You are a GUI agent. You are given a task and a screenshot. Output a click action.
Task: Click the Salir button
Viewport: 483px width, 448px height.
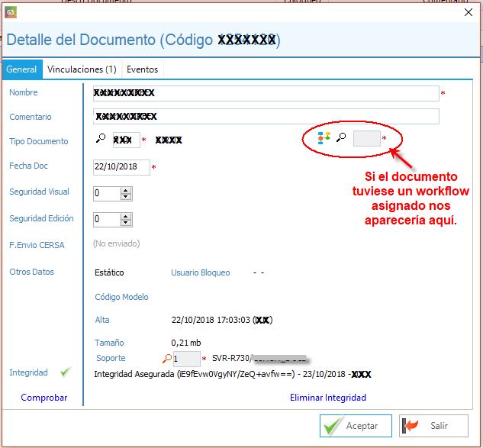[433, 426]
